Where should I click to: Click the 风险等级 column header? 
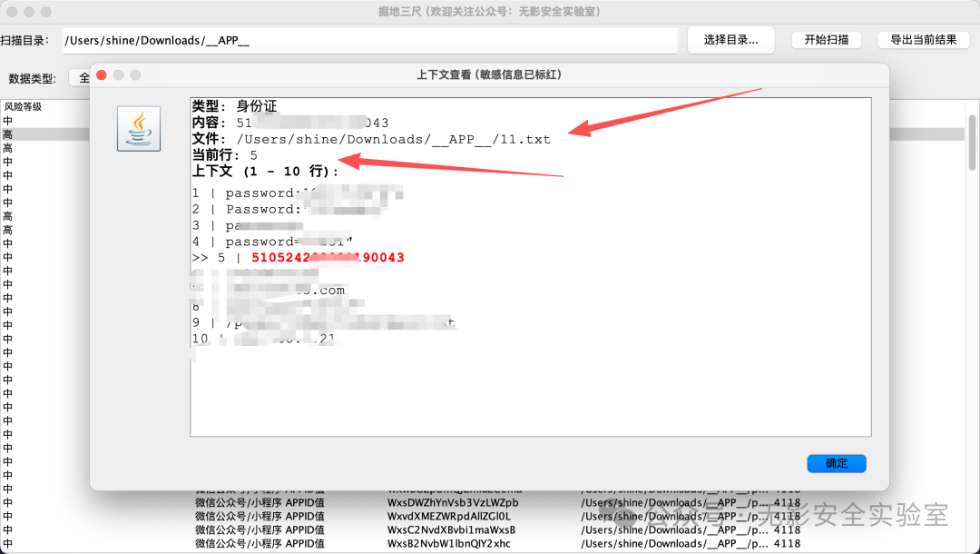(23, 106)
